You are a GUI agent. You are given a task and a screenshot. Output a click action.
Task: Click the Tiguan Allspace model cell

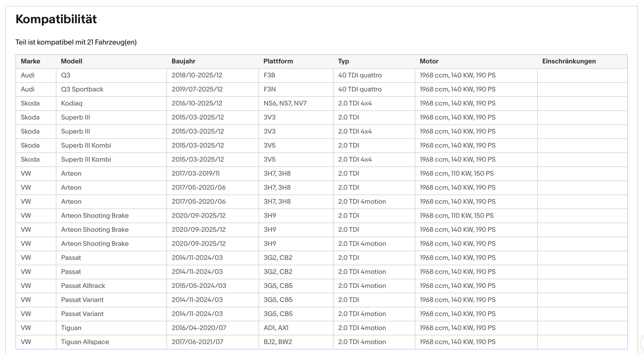111,342
